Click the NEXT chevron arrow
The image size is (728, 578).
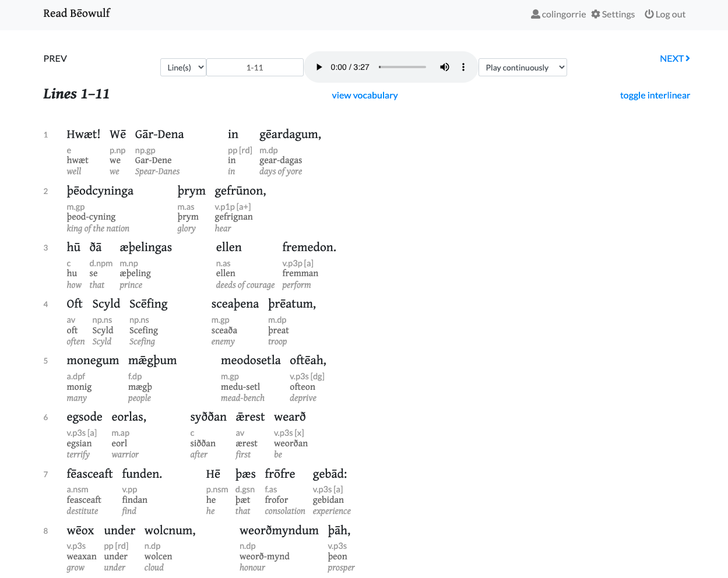[688, 58]
